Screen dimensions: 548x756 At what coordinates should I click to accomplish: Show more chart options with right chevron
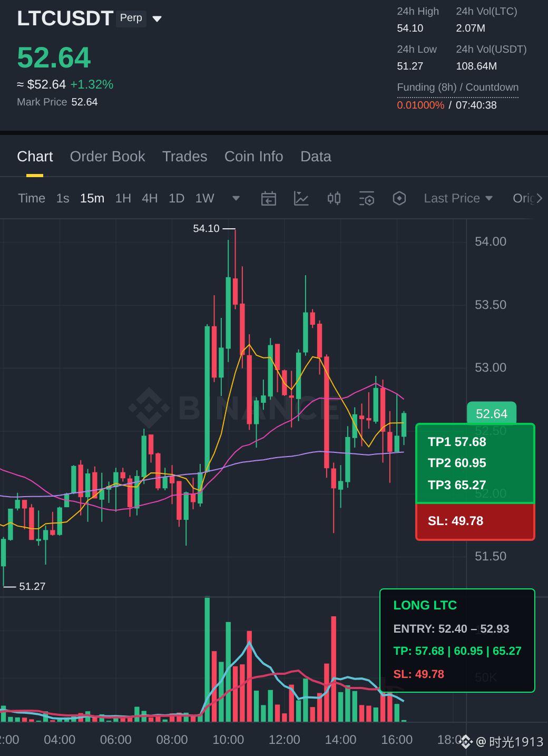coord(539,198)
